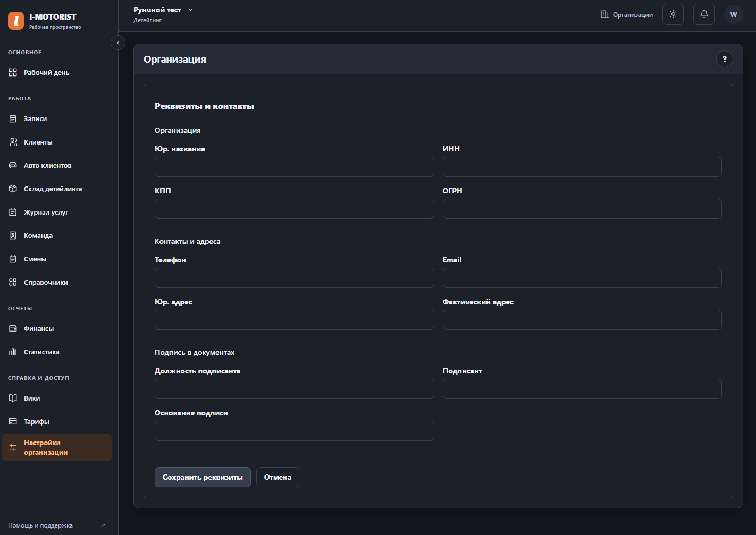Click the Подписант input field
The width and height of the screenshot is (756, 535).
(582, 389)
